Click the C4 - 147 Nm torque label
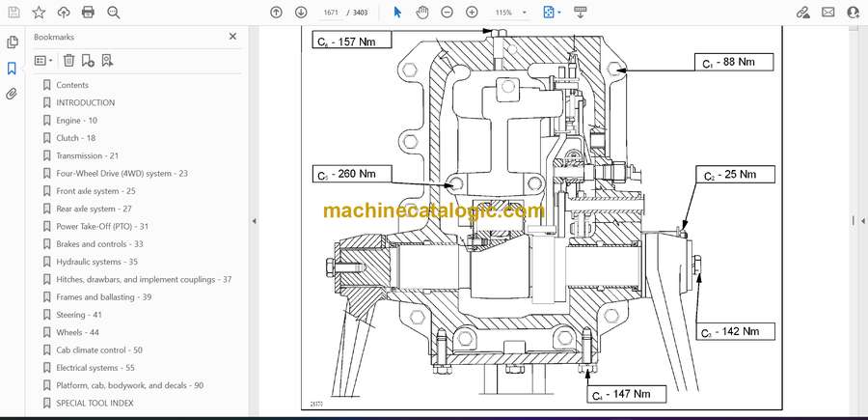The image size is (868, 420). [x=627, y=395]
